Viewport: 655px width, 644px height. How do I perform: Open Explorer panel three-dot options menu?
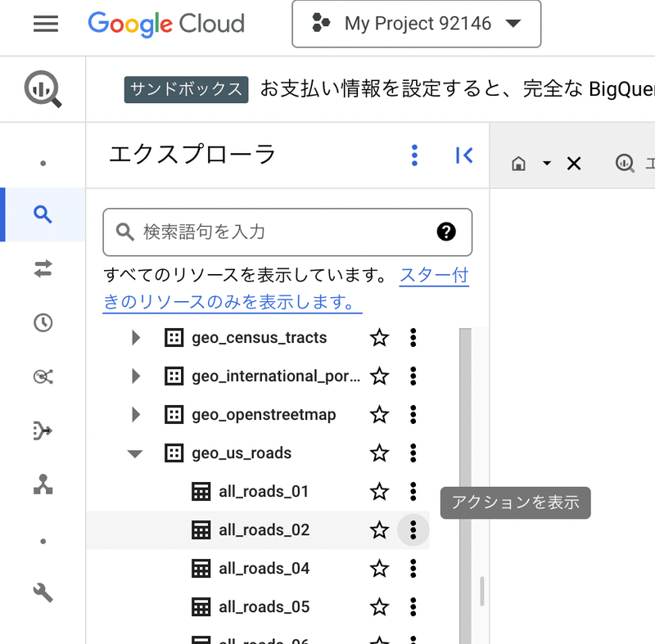point(415,155)
